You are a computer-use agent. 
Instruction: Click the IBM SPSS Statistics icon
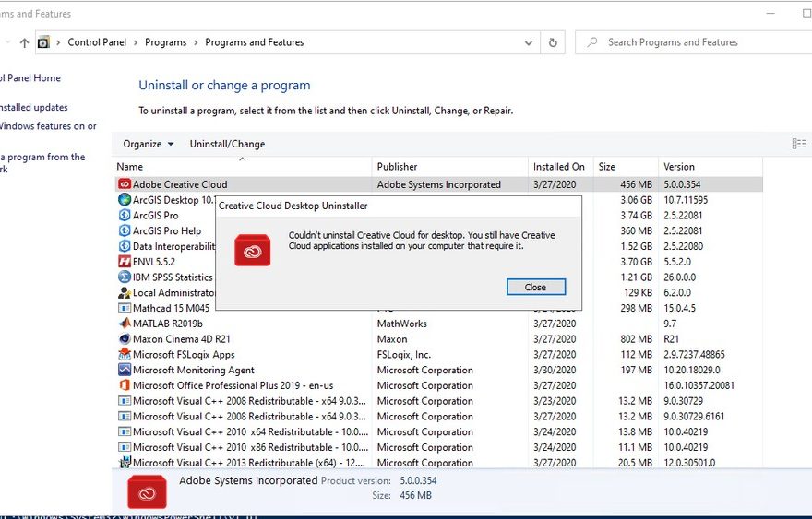[125, 277]
